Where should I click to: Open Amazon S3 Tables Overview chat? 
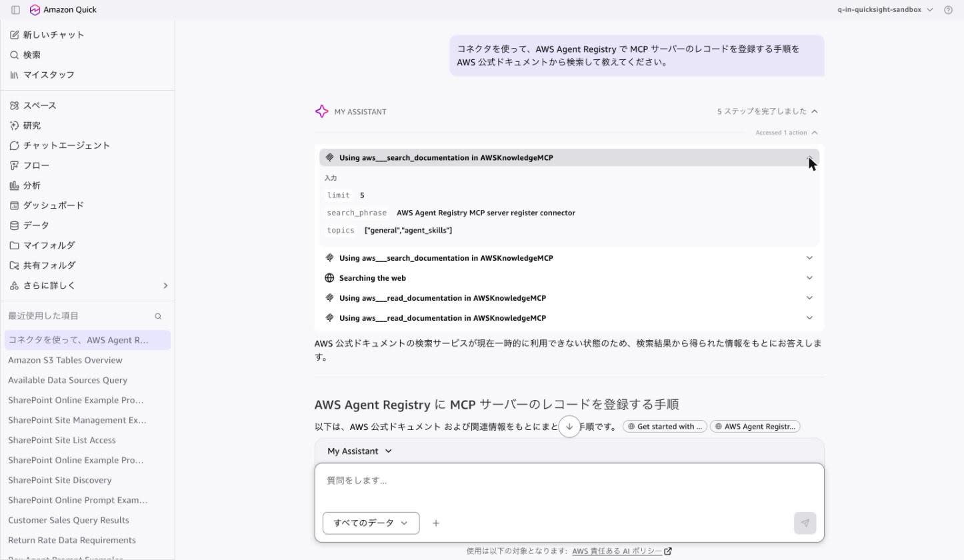[65, 360]
